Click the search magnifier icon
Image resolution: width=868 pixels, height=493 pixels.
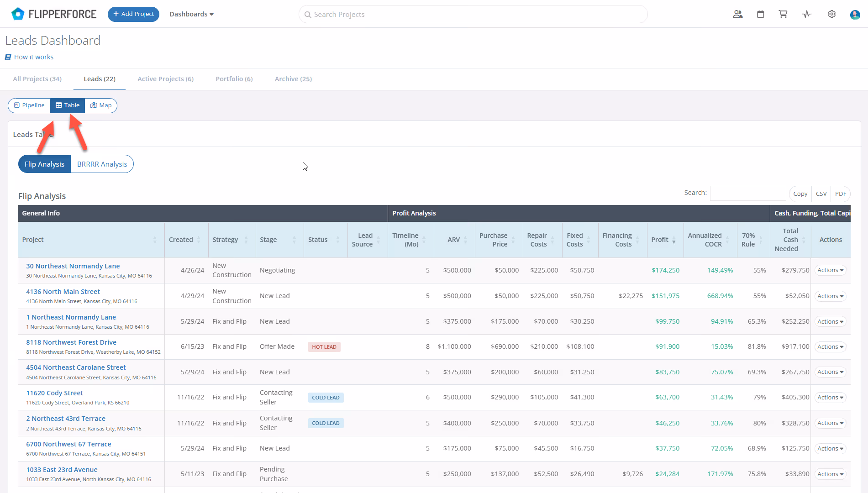[308, 15]
